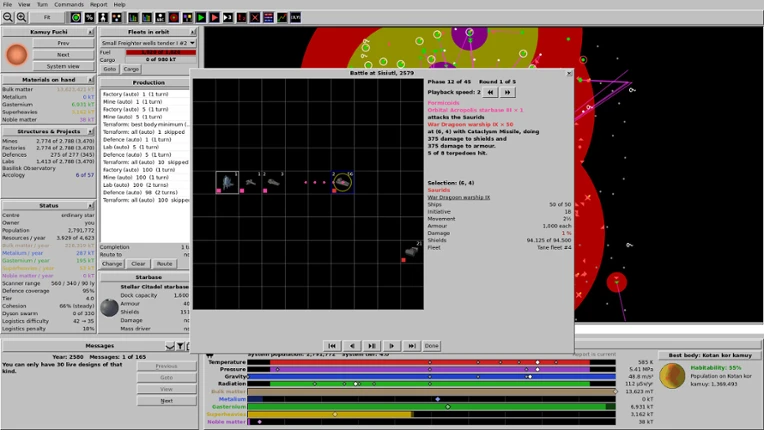The width and height of the screenshot is (764, 430).
Task: Click the white arrow 3 toolbar icon
Action: point(228,18)
